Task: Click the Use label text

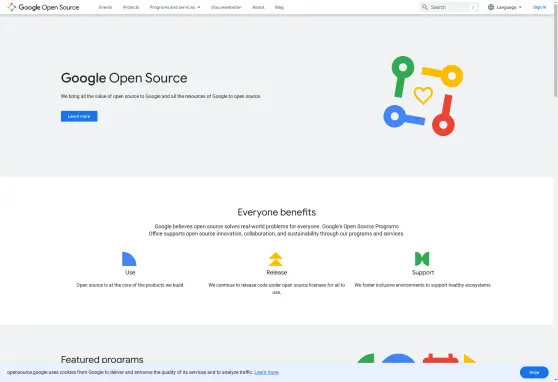Action: click(x=130, y=272)
